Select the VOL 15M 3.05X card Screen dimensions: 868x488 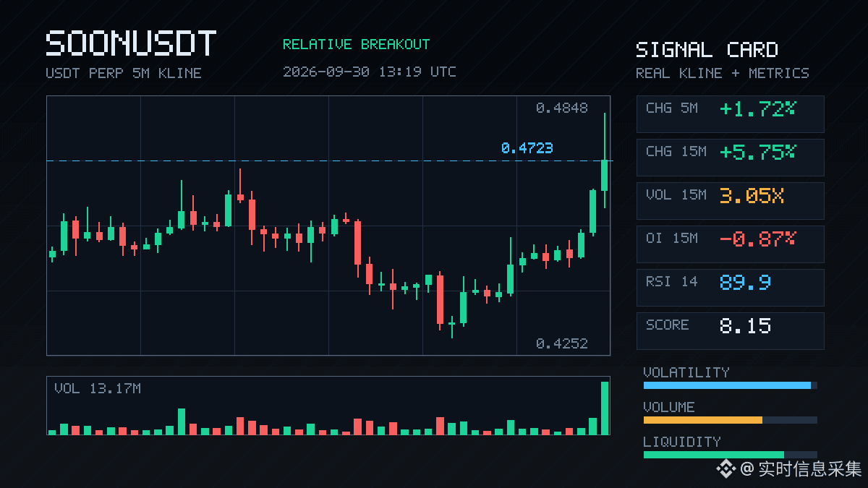tap(730, 200)
